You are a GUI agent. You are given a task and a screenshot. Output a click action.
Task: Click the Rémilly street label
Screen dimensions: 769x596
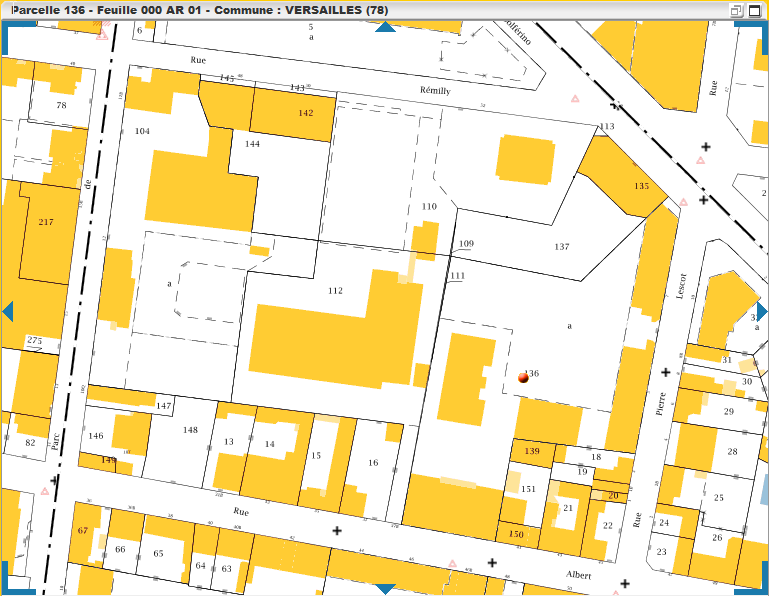click(435, 90)
